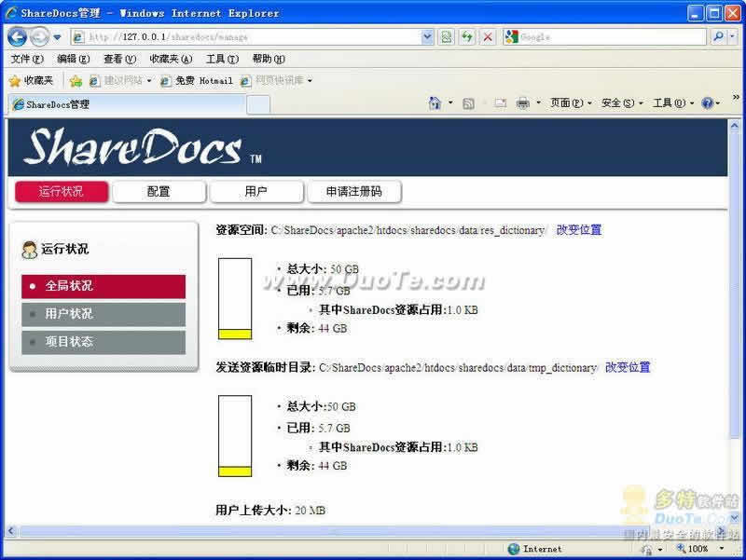Switch to the 配置 tab

[159, 192]
